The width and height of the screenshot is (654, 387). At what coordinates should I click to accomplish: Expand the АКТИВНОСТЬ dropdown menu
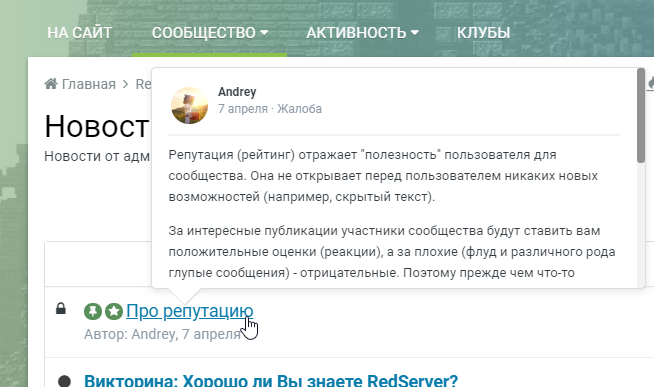click(362, 33)
